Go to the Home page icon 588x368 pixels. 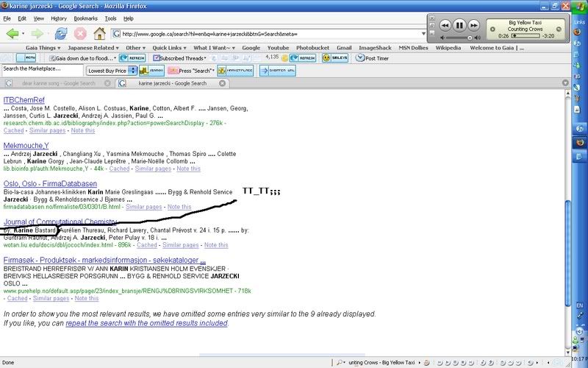(x=99, y=34)
